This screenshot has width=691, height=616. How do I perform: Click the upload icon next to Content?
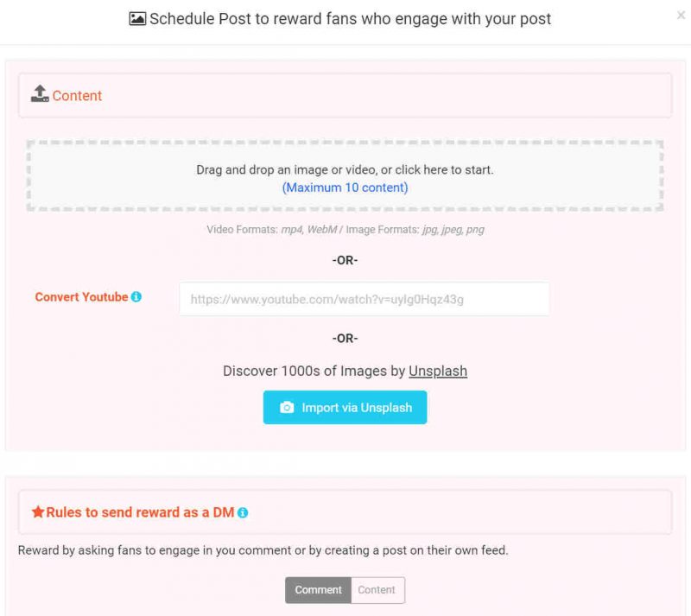[40, 93]
